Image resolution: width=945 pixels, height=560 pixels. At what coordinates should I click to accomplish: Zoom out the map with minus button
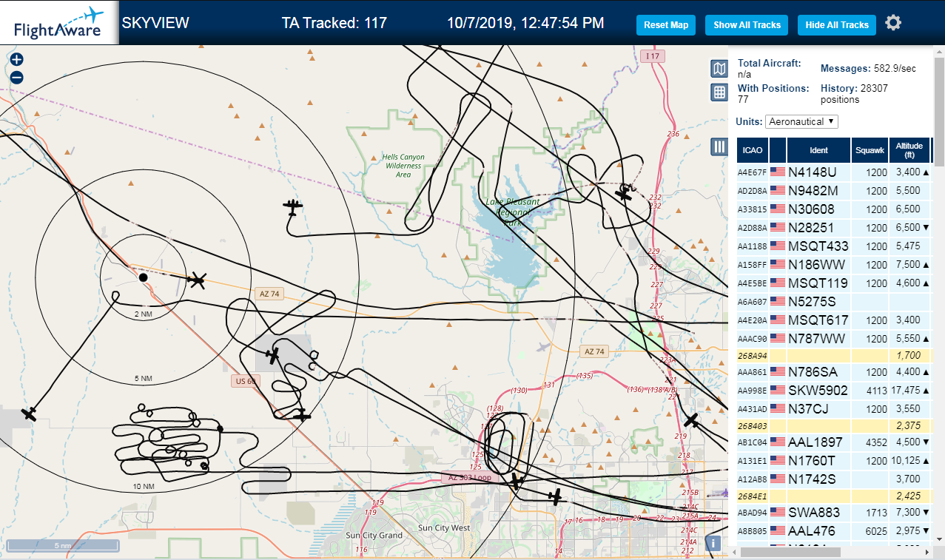[17, 77]
